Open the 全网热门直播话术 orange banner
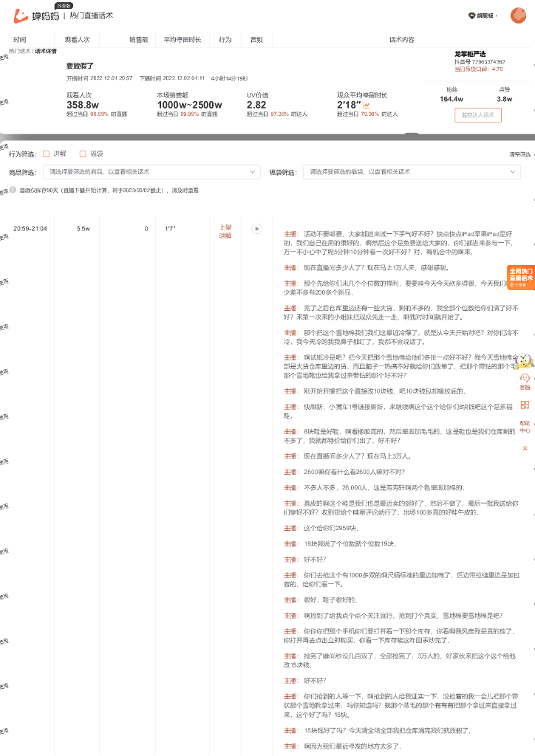The height and width of the screenshot is (756, 535). coord(520,278)
